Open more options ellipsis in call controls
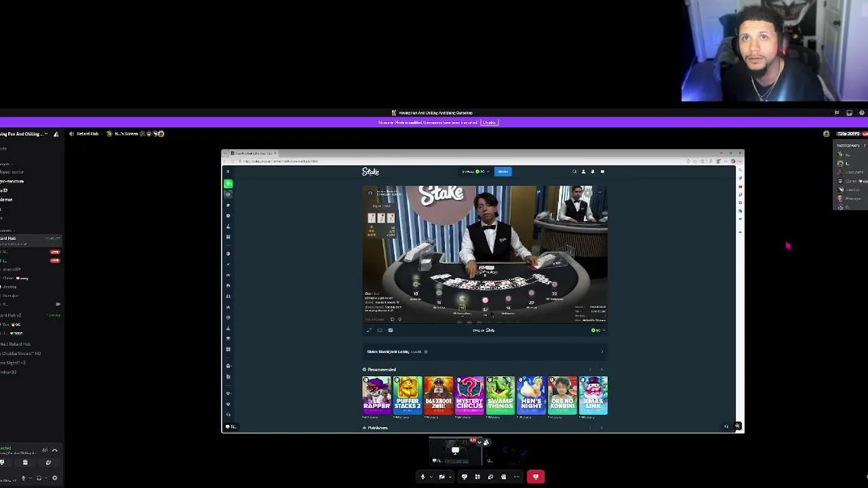The image size is (868, 488). coord(517,477)
